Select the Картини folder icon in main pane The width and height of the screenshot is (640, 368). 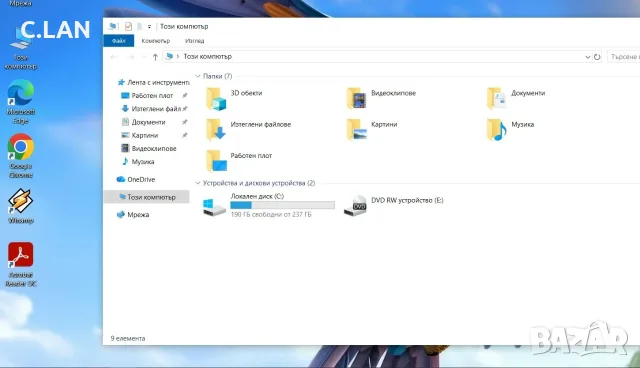(x=356, y=130)
